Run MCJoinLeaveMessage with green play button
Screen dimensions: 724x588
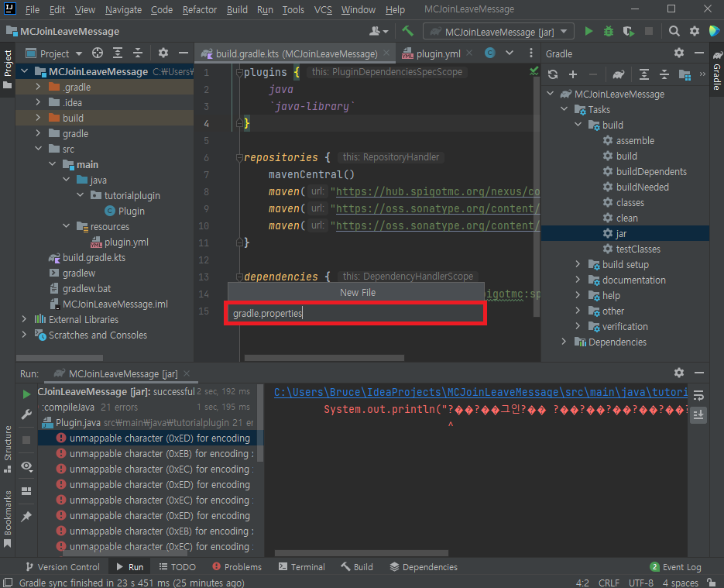tap(588, 31)
